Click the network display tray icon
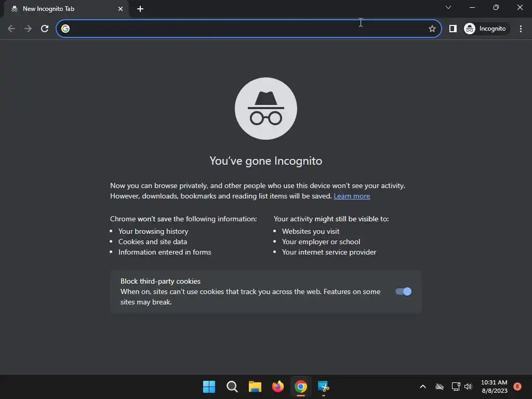 (x=456, y=387)
